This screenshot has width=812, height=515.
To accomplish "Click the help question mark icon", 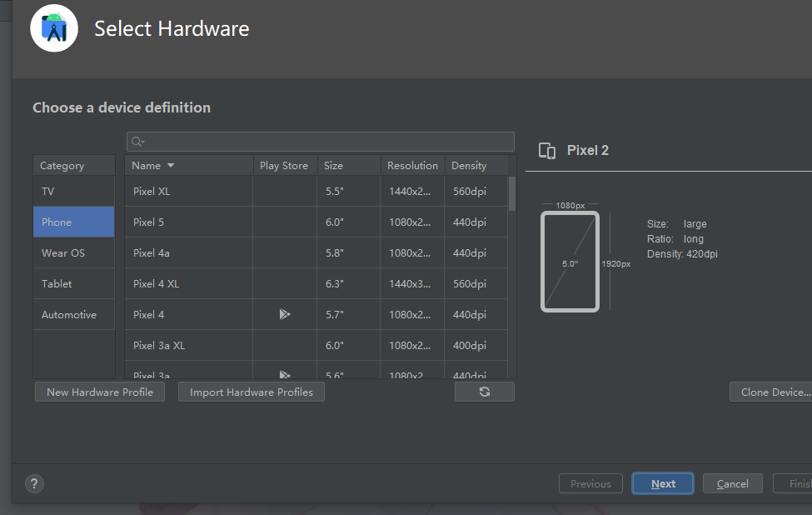I will pyautogui.click(x=34, y=483).
